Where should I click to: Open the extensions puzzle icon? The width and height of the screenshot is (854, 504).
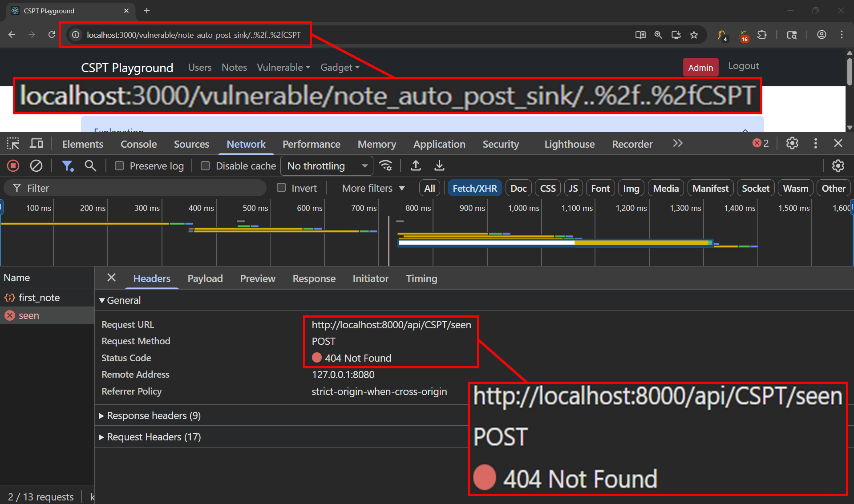[762, 35]
